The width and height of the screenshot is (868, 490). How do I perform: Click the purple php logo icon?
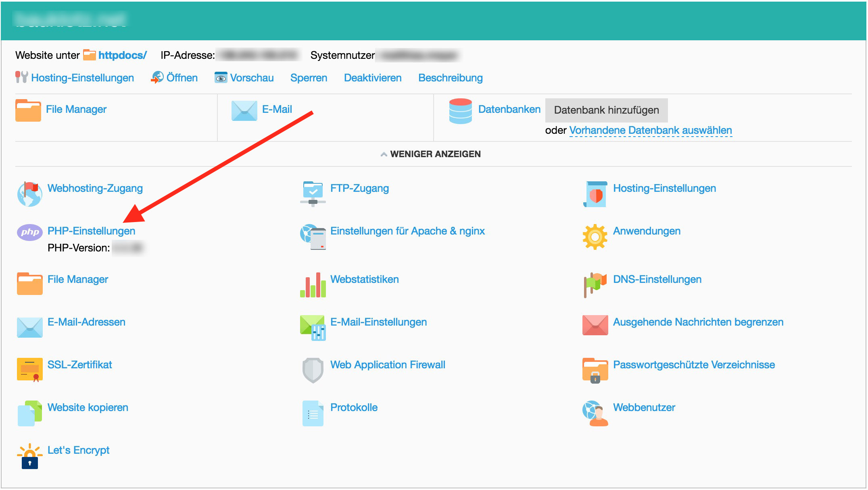click(x=29, y=232)
